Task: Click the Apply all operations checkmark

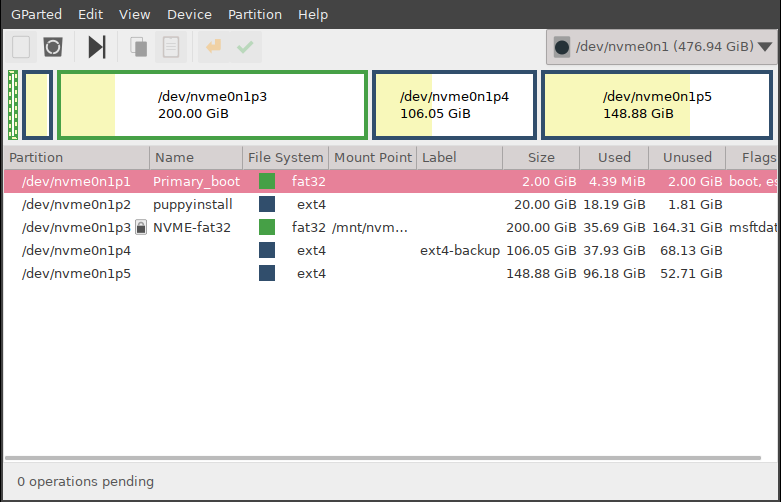Action: pyautogui.click(x=245, y=47)
